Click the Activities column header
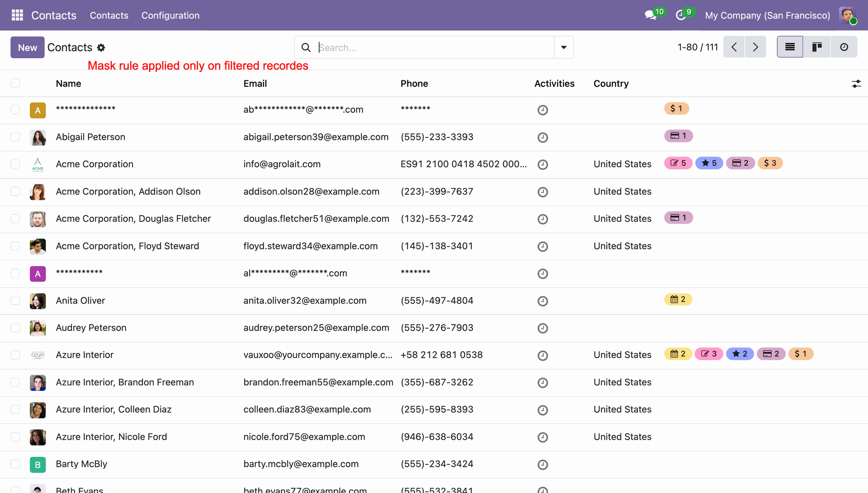This screenshot has height=493, width=868. coord(554,84)
